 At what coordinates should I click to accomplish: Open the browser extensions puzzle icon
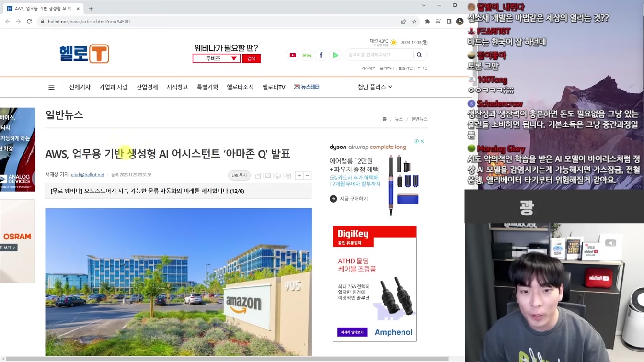(427, 22)
